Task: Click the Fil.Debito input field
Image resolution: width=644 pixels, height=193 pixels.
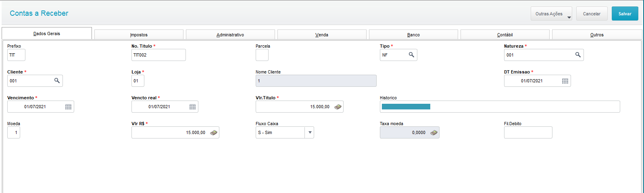Action: pyautogui.click(x=528, y=132)
